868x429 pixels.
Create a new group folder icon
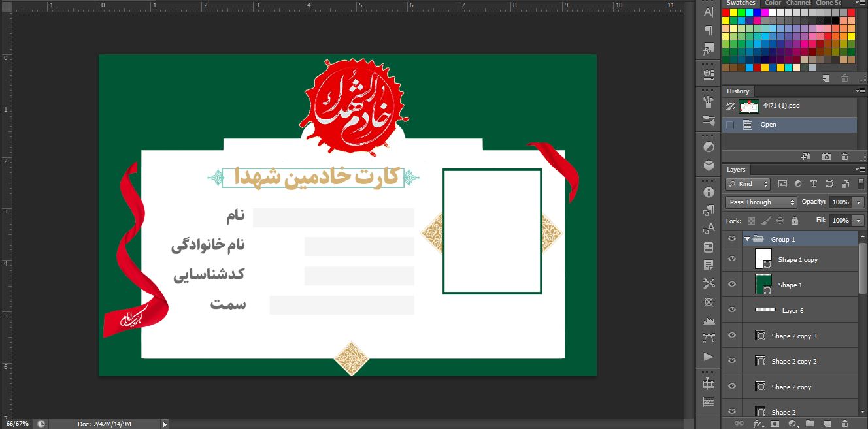(x=809, y=424)
